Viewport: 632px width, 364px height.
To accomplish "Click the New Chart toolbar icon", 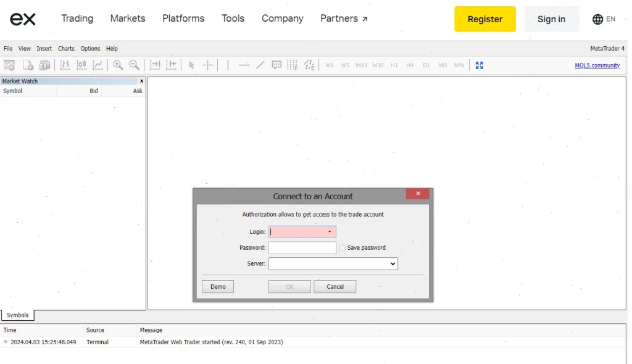I will (x=9, y=65).
